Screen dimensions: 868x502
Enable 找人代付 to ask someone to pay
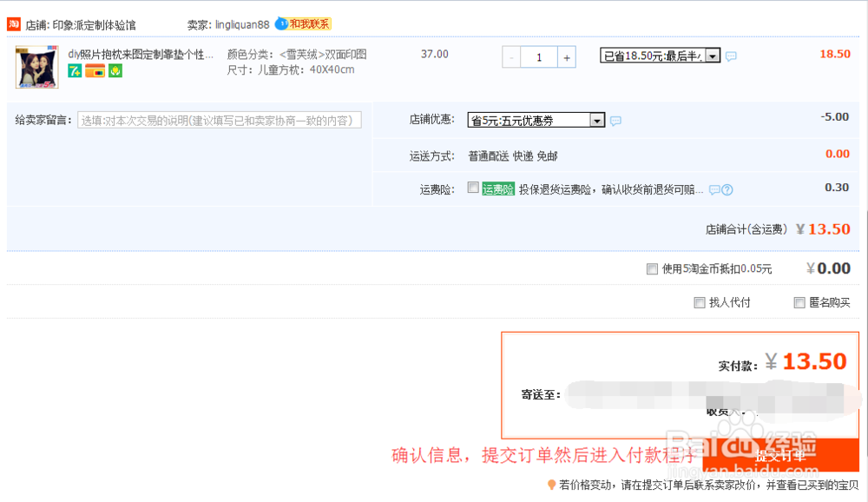pos(700,302)
